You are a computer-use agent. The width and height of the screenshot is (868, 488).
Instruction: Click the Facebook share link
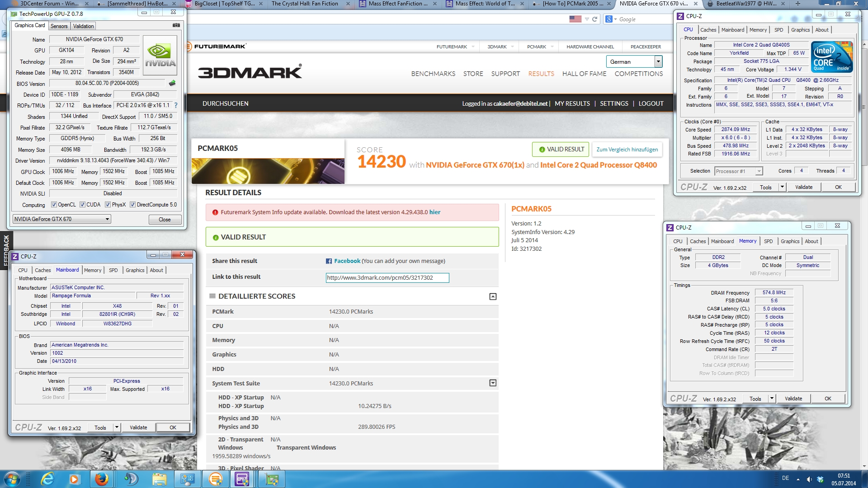pos(347,261)
